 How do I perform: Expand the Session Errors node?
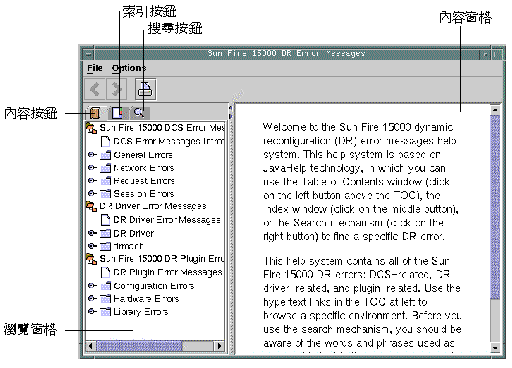92,194
